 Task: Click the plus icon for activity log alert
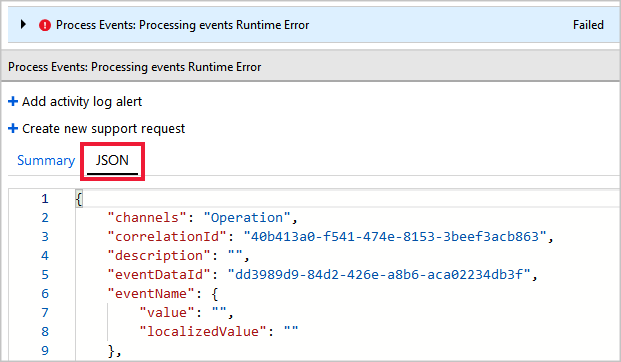click(x=13, y=101)
